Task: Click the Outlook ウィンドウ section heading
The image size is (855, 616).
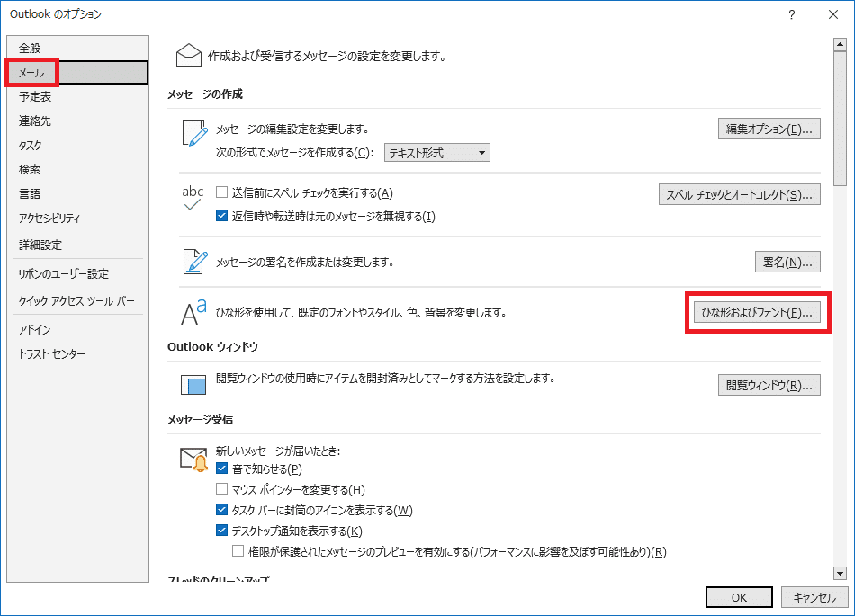Action: [212, 346]
